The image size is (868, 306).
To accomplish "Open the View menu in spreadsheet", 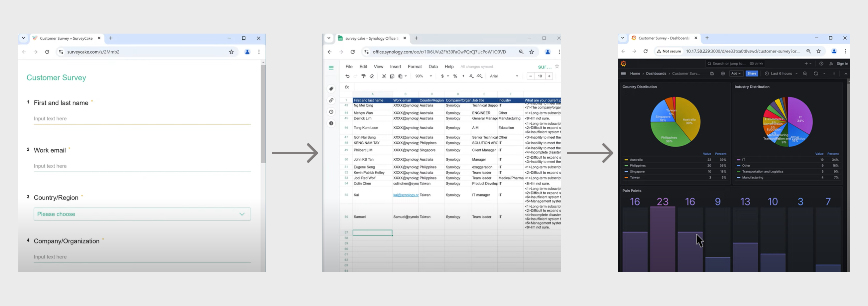I will (378, 67).
